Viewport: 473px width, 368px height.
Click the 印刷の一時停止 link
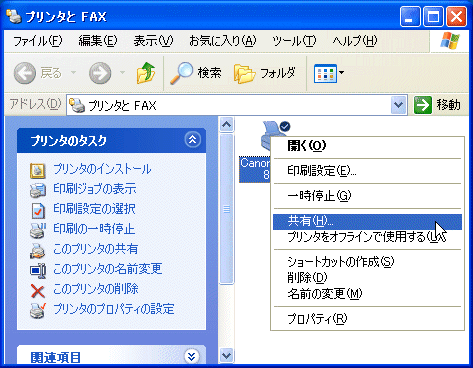[94, 229]
